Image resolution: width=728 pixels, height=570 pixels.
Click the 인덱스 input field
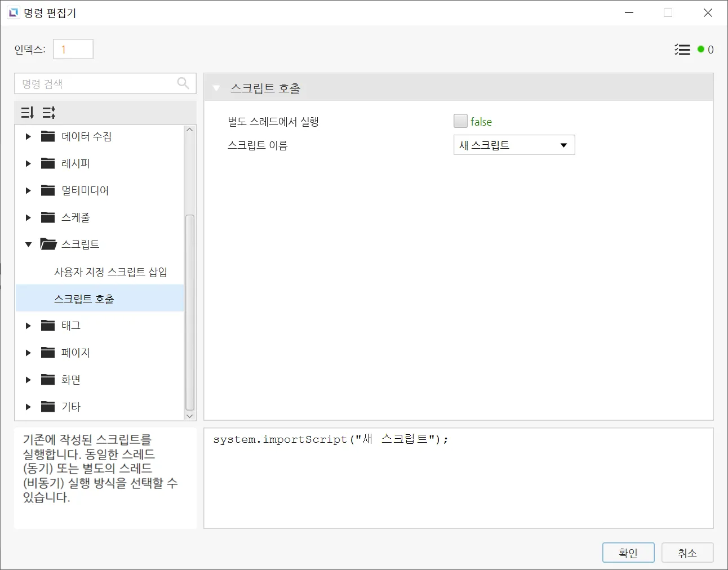(73, 50)
